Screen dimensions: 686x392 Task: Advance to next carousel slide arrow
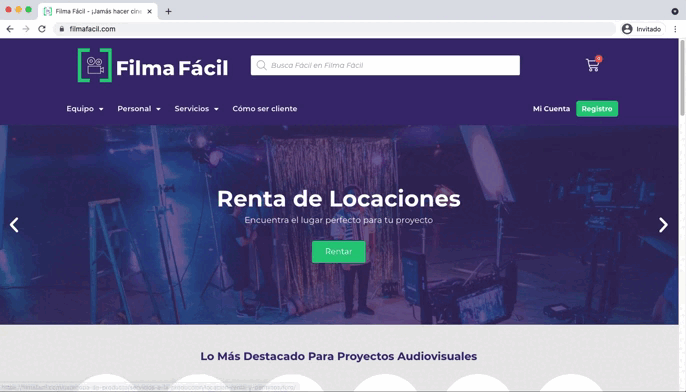[663, 225]
